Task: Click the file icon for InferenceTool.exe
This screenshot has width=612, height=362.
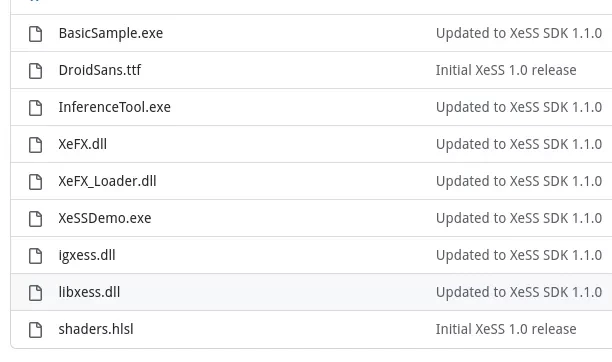Action: pyautogui.click(x=36, y=108)
